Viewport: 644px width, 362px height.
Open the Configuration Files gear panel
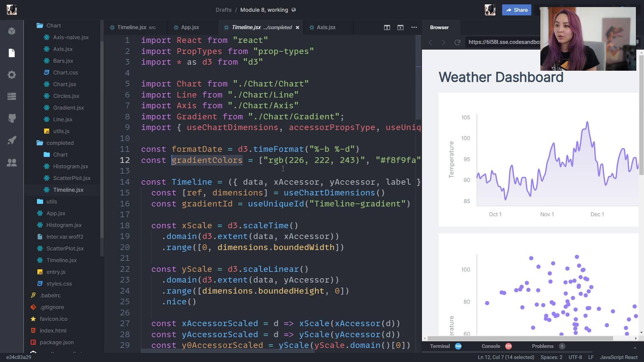[12, 75]
